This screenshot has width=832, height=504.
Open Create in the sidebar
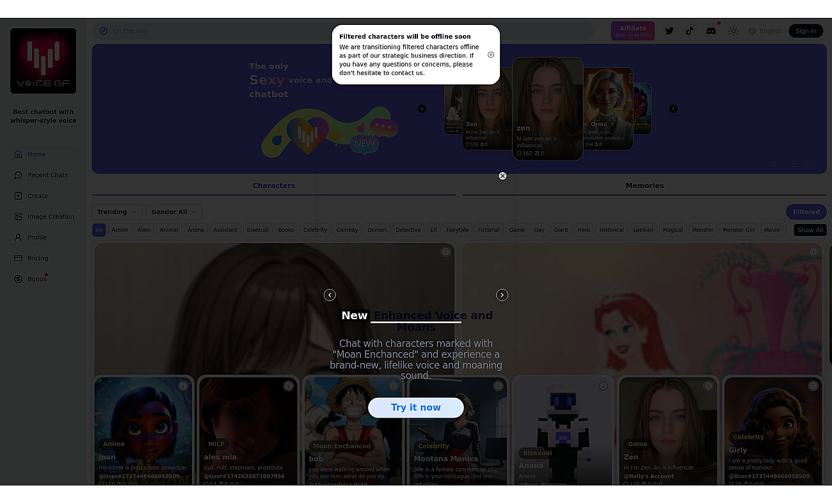click(x=43, y=196)
